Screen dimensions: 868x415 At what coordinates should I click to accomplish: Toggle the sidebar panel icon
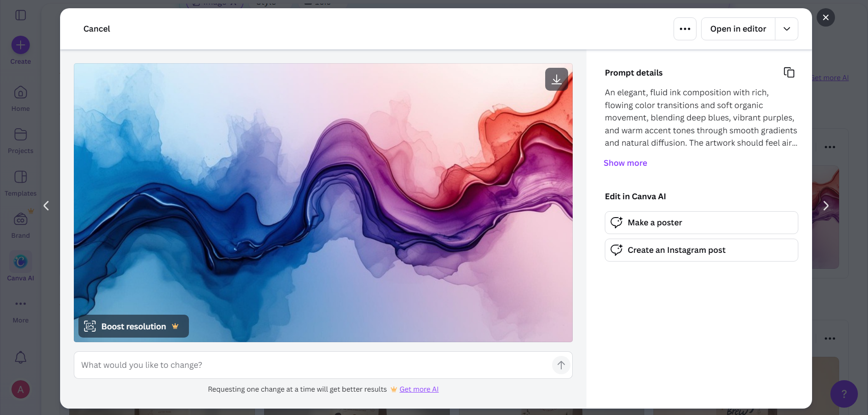(x=21, y=15)
